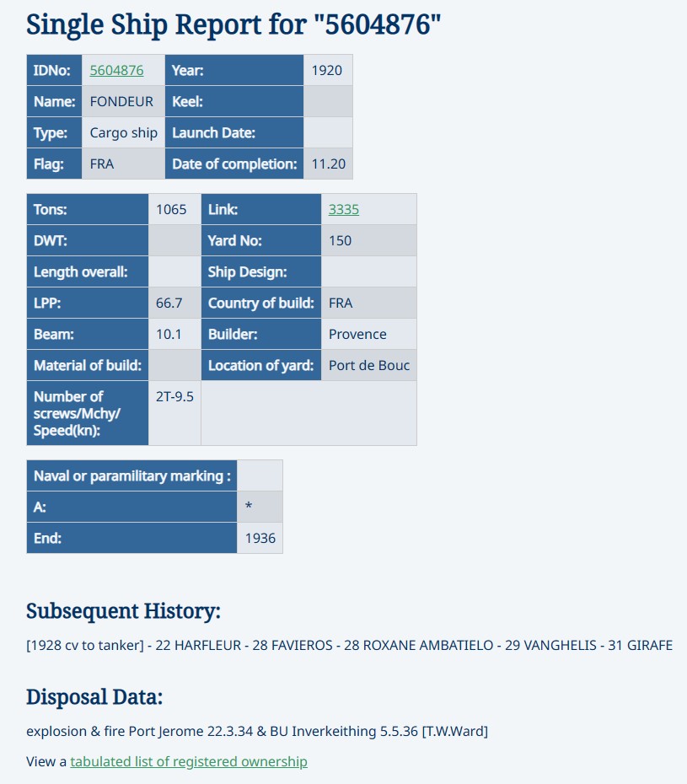
Task: Select the LPP value 66.7
Action: [169, 303]
